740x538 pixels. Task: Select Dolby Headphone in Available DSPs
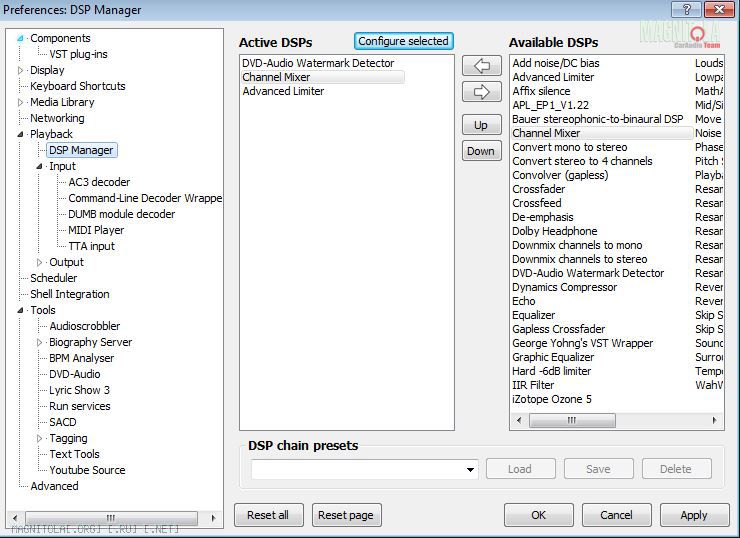point(555,232)
